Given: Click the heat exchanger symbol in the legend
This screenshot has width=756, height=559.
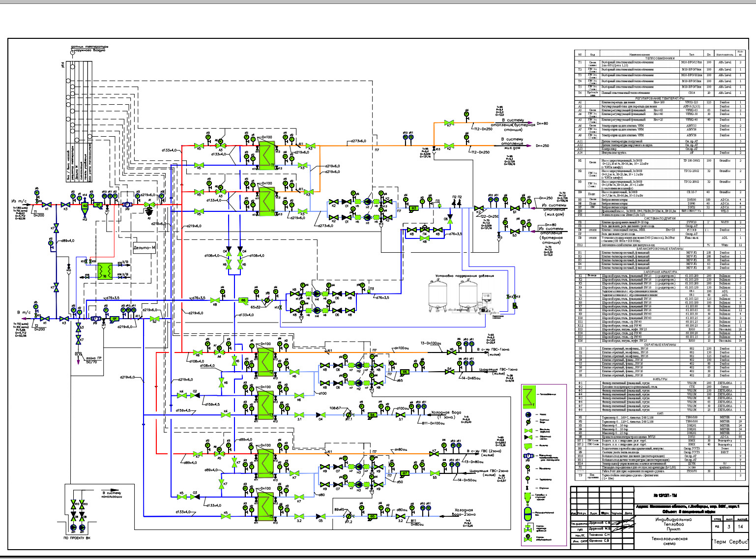Looking at the screenshot, I should [529, 396].
